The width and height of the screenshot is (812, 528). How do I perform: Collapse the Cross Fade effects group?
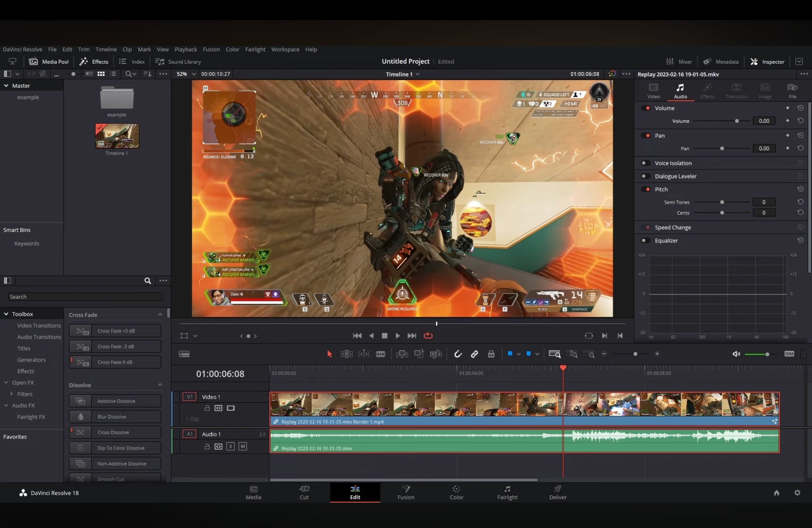point(160,315)
